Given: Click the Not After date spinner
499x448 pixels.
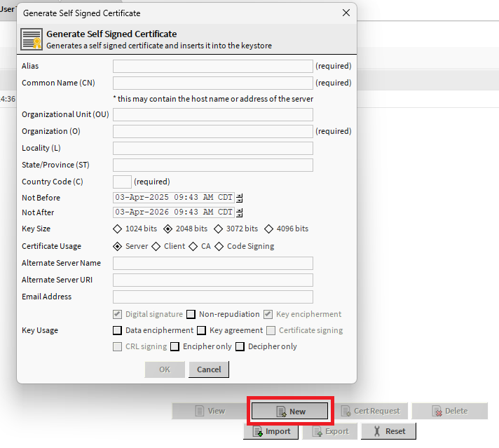Looking at the screenshot, I should pyautogui.click(x=239, y=212).
